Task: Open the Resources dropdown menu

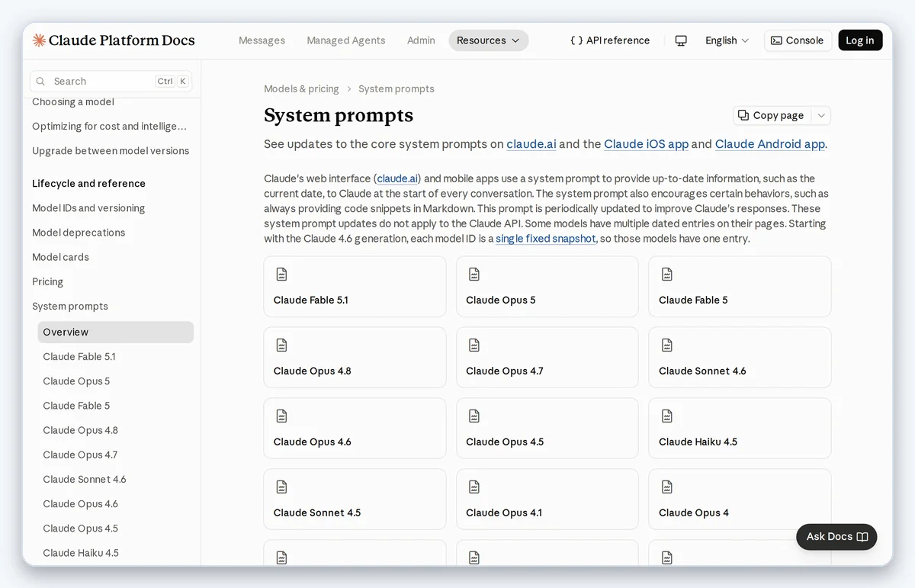Action: coord(488,40)
